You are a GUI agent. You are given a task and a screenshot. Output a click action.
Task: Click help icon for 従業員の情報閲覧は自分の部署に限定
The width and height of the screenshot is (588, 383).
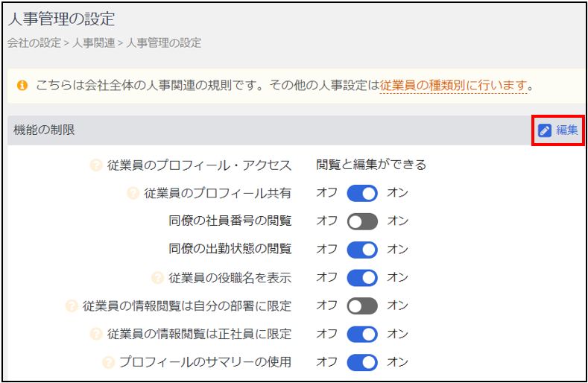tap(72, 306)
